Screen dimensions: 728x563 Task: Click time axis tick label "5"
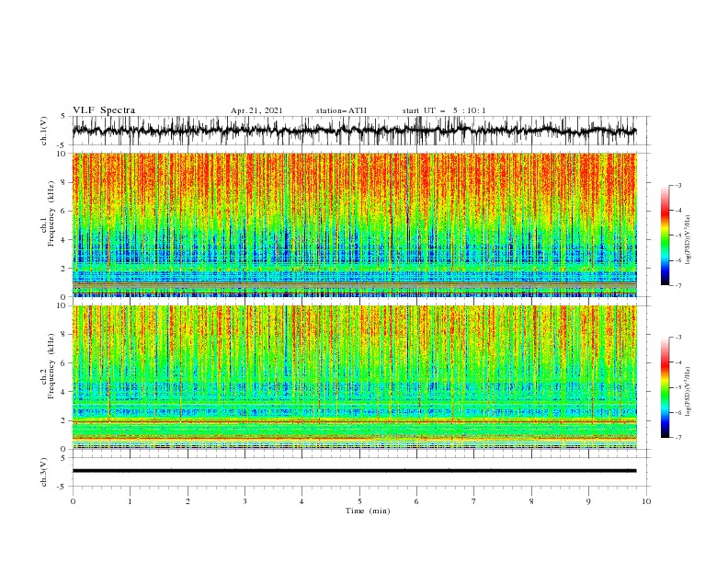(x=359, y=501)
